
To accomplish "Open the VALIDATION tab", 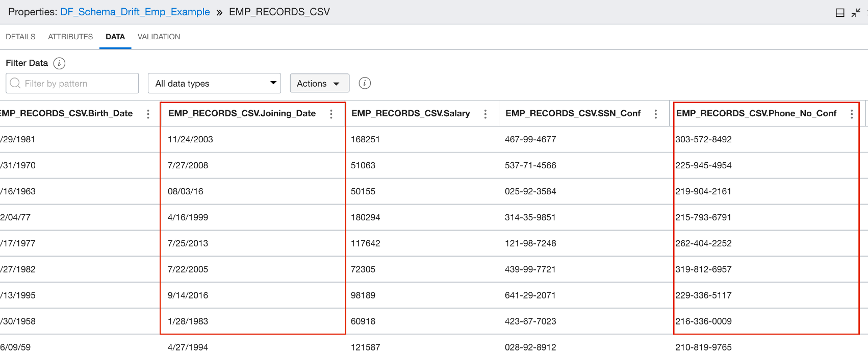I will click(x=159, y=37).
